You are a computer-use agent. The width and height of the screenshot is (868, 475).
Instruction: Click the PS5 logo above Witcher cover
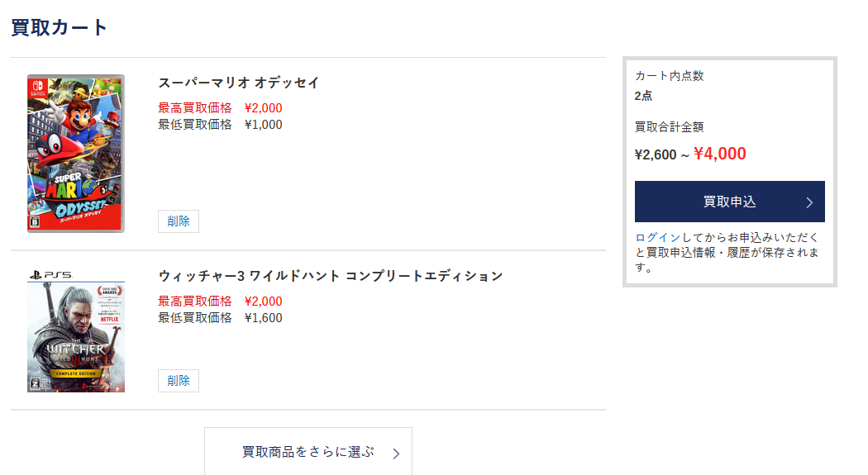[50, 274]
